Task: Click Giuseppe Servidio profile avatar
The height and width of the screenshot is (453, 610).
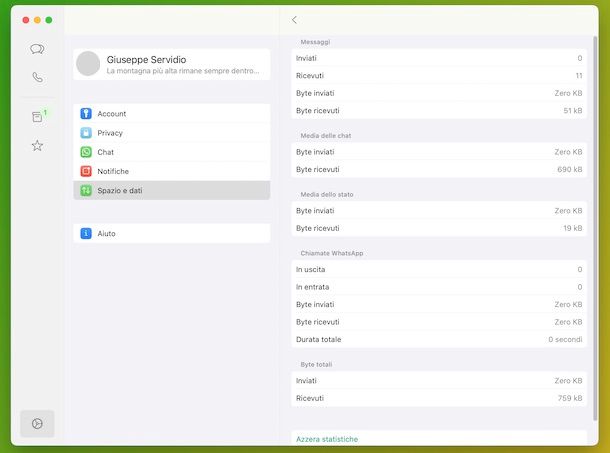Action: tap(88, 64)
